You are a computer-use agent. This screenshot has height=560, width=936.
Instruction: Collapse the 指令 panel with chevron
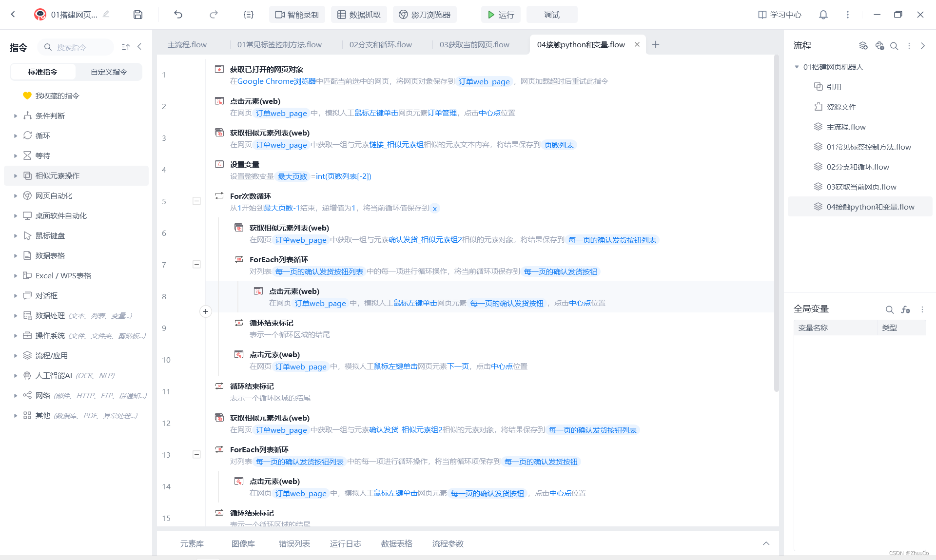pos(140,47)
